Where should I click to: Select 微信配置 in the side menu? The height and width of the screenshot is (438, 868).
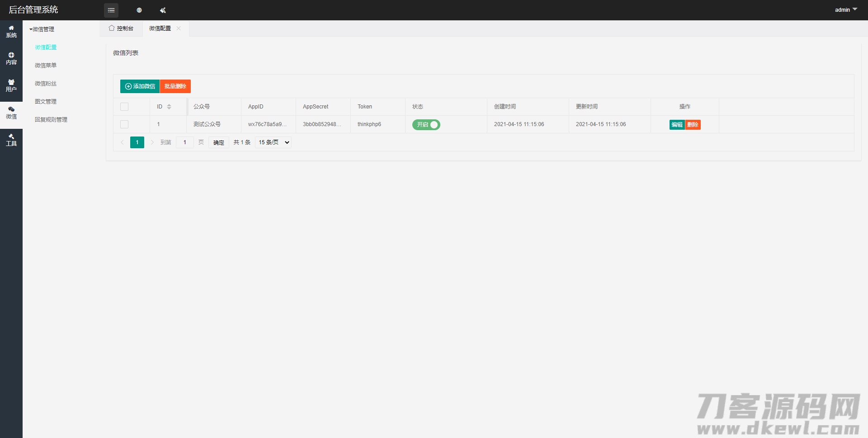tap(46, 47)
